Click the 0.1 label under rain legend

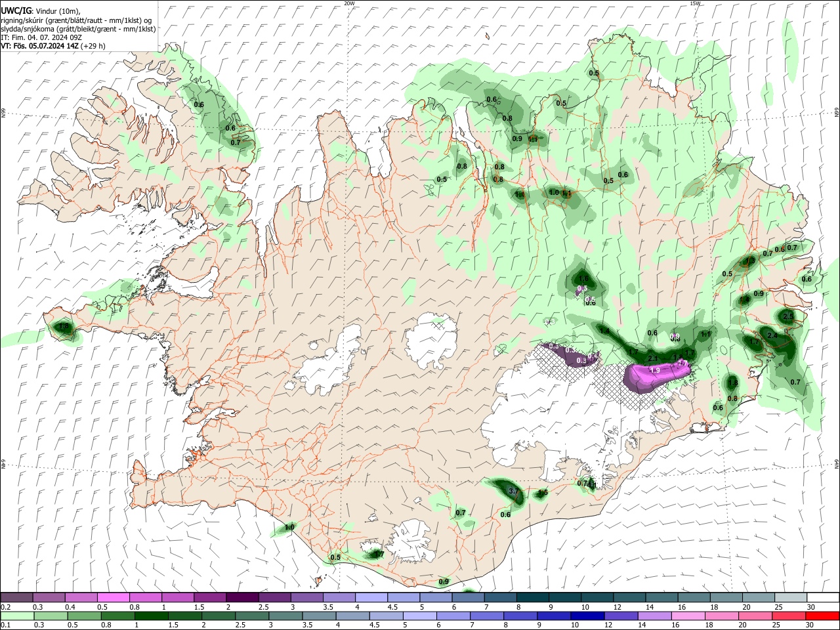[x=6, y=625]
